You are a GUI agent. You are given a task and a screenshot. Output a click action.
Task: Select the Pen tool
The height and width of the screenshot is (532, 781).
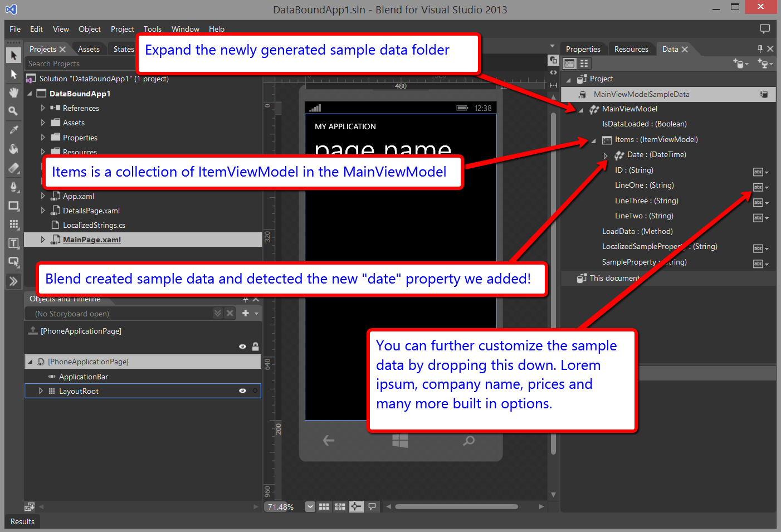[x=14, y=187]
